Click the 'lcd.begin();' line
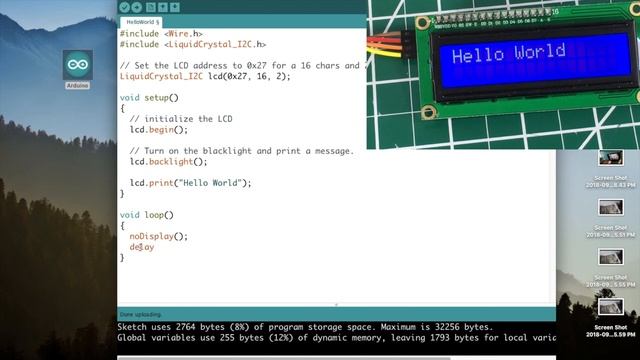The width and height of the screenshot is (640, 360). click(159, 130)
